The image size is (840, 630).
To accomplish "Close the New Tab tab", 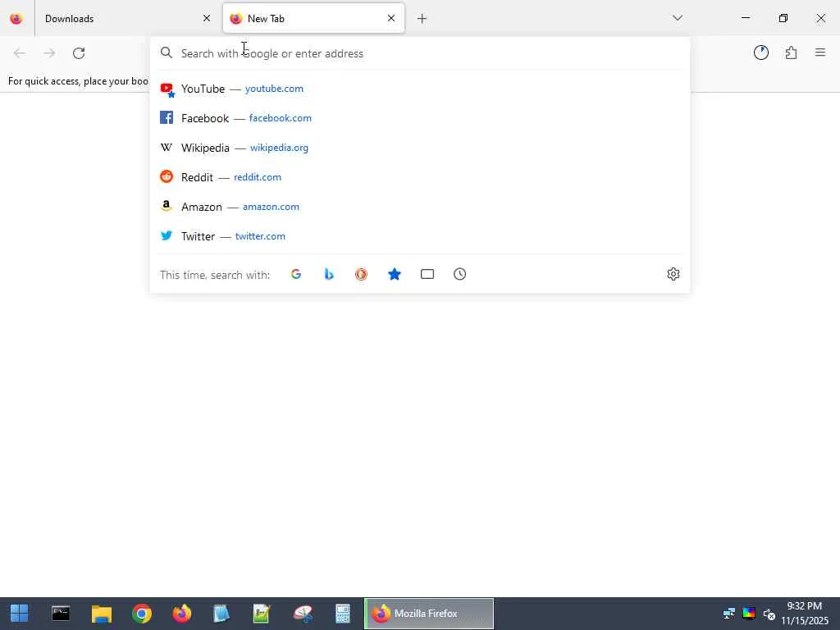I will click(391, 19).
